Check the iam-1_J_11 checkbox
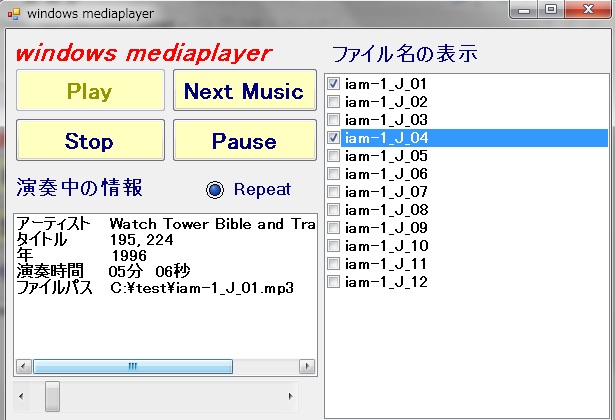 coord(333,264)
